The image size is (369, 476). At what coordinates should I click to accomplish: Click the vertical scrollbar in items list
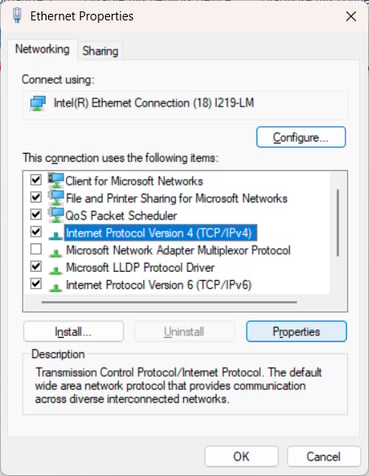click(338, 223)
